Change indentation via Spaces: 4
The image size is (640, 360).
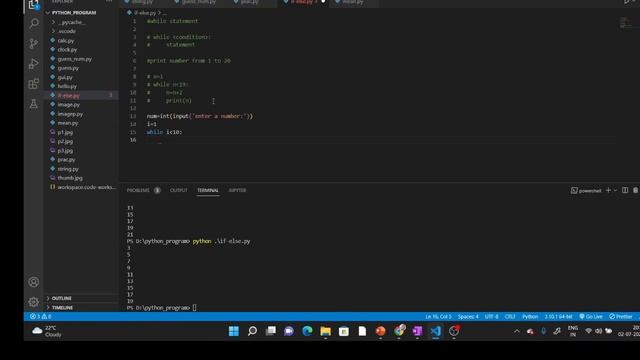tap(468, 316)
